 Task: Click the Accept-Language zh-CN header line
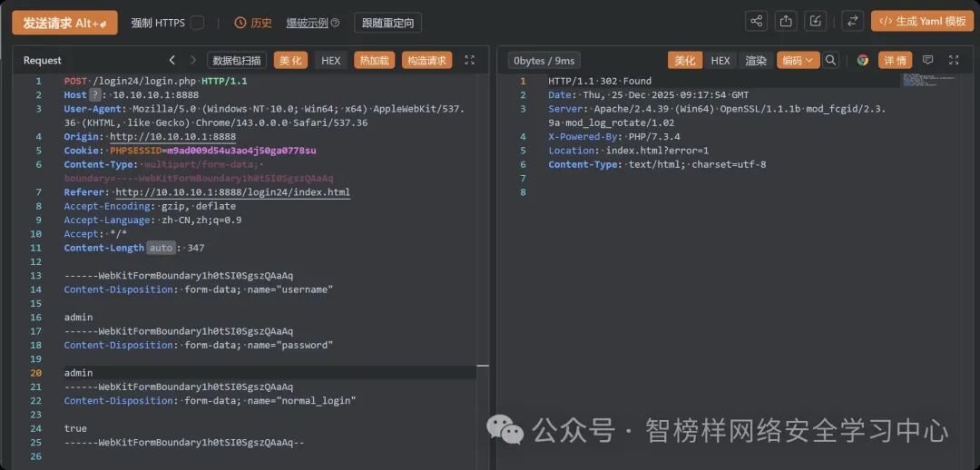point(153,220)
